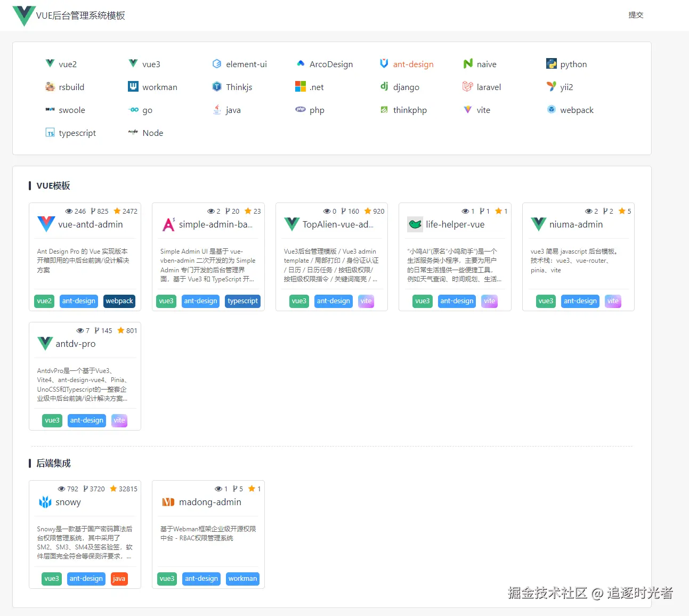
Task: Click workman tag on madong-admin card
Action: tap(243, 579)
